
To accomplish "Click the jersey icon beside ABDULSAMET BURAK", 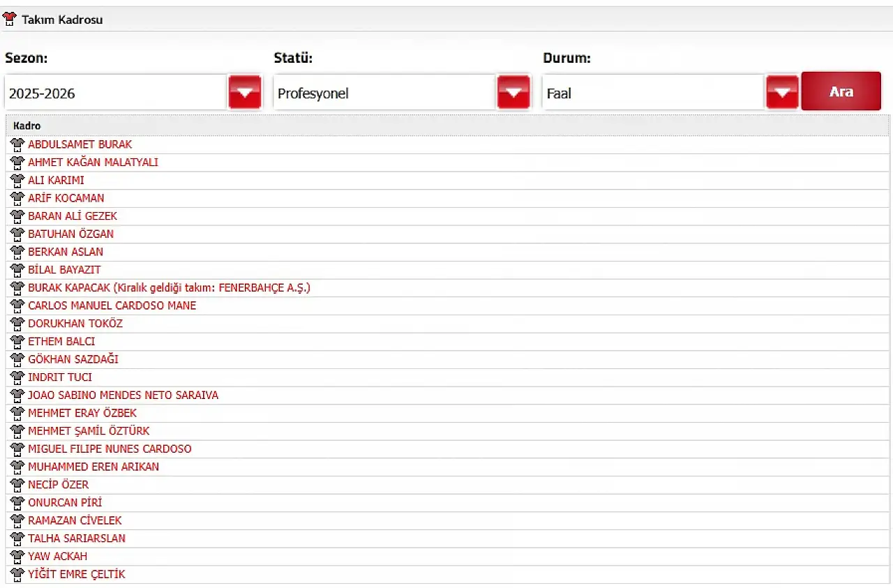I will [17, 144].
